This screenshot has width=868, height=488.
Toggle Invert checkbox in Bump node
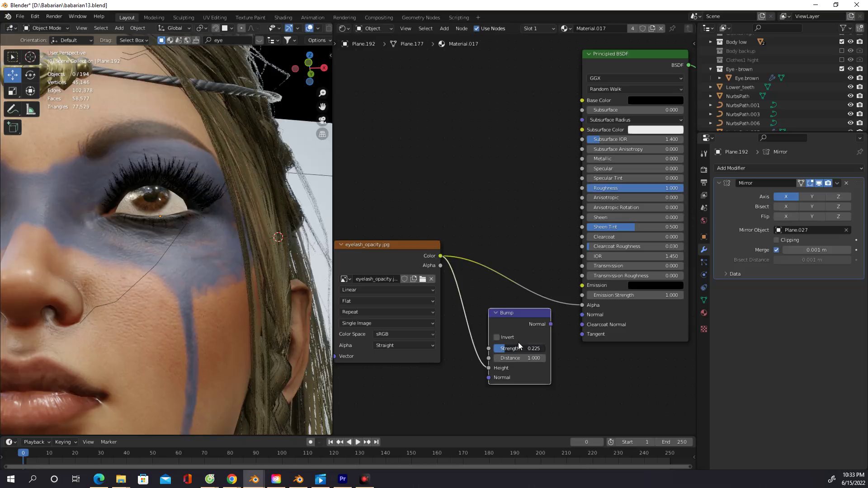(x=497, y=337)
